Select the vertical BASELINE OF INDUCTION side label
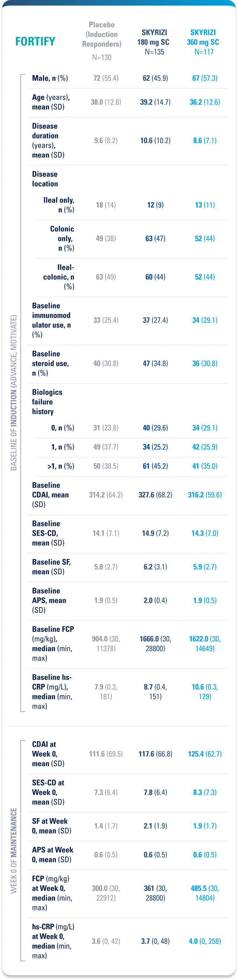This screenshot has height=980, width=238. pos(14,393)
